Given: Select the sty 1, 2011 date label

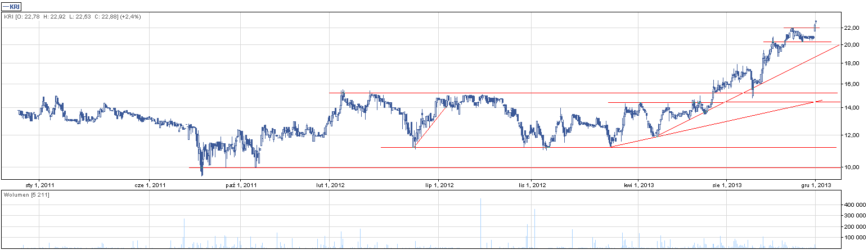Looking at the screenshot, I should (39, 184).
